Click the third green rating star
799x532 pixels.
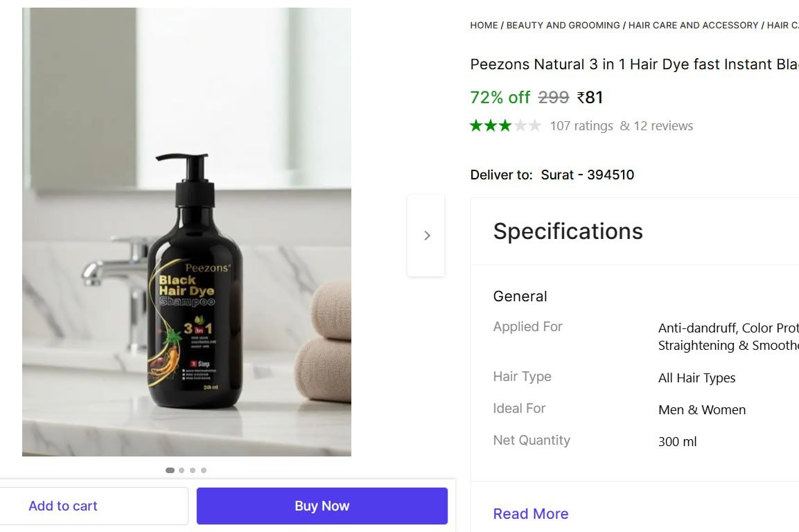click(505, 125)
